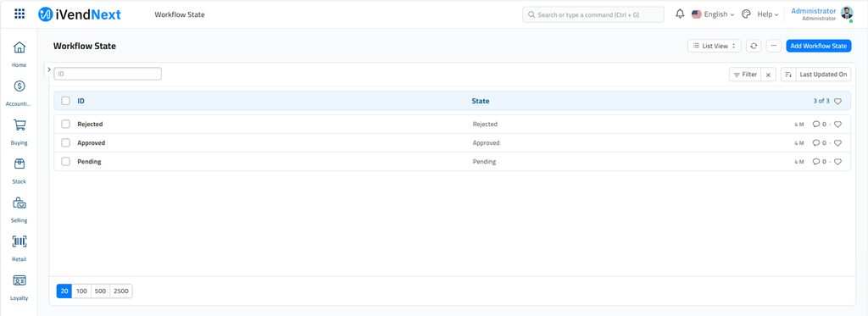
Task: Toggle sort direction icon
Action: click(788, 75)
